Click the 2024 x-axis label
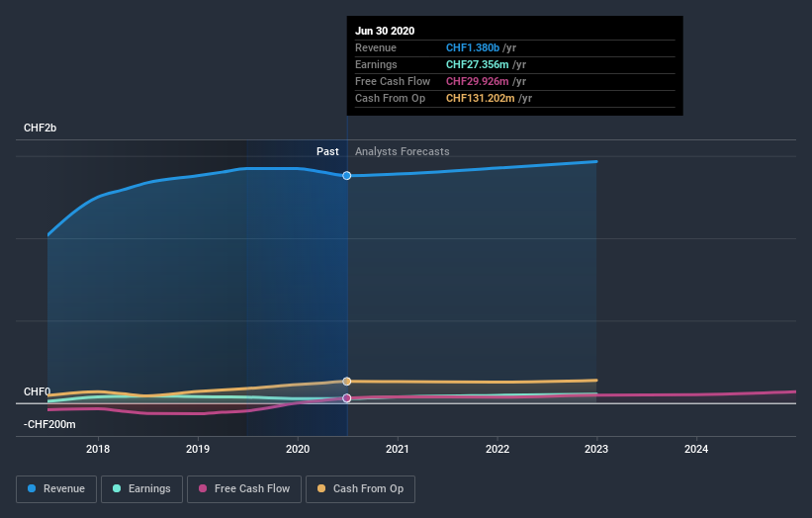Viewport: 812px width, 518px height. tap(696, 449)
